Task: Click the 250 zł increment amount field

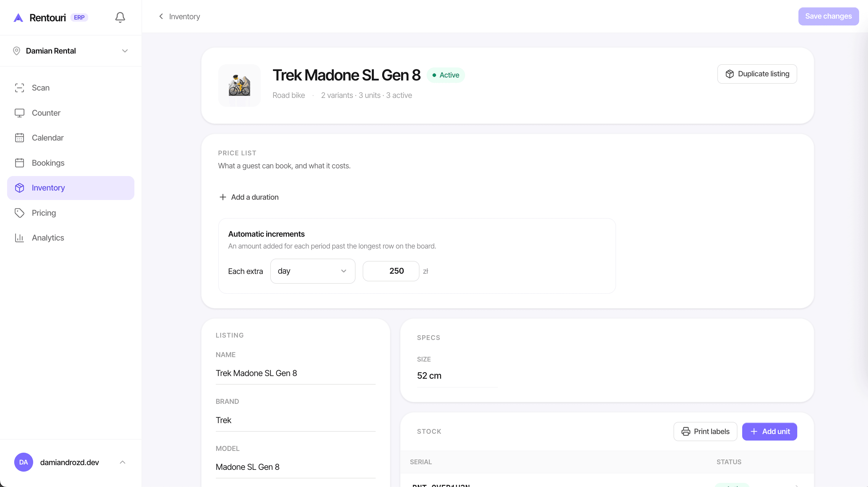Action: pyautogui.click(x=391, y=271)
